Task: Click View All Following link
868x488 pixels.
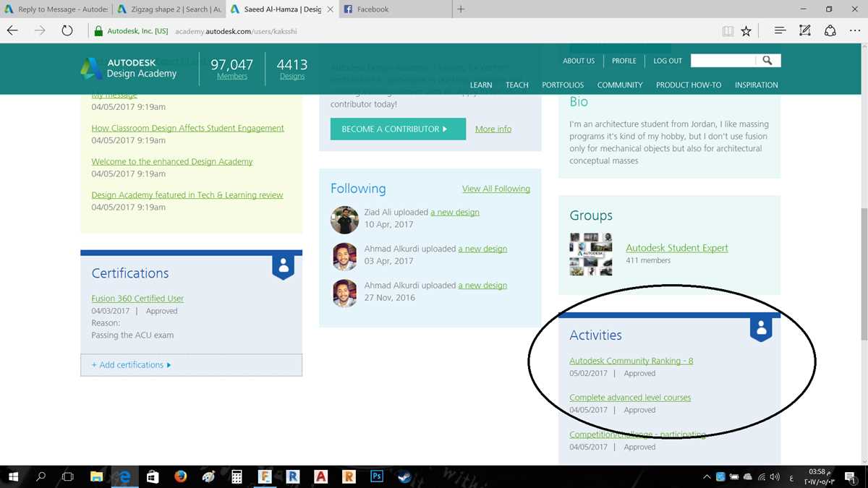Action: pyautogui.click(x=496, y=189)
